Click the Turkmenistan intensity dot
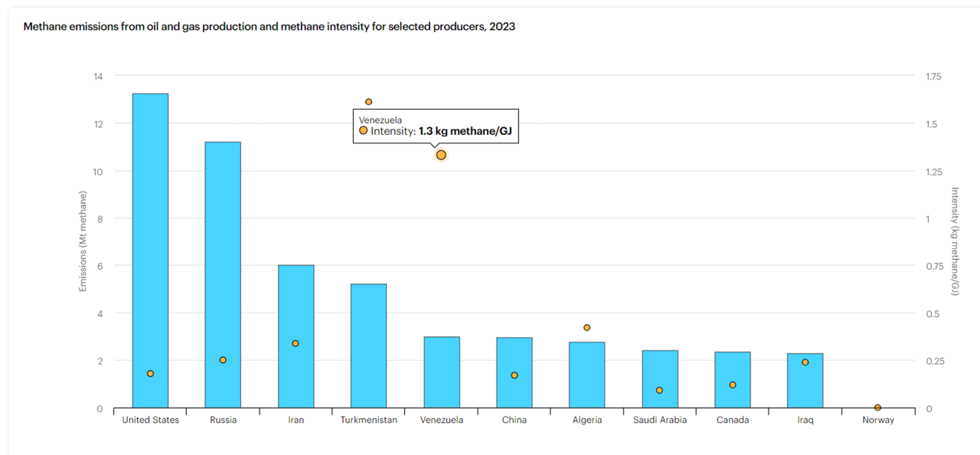980x455 pixels. click(368, 102)
